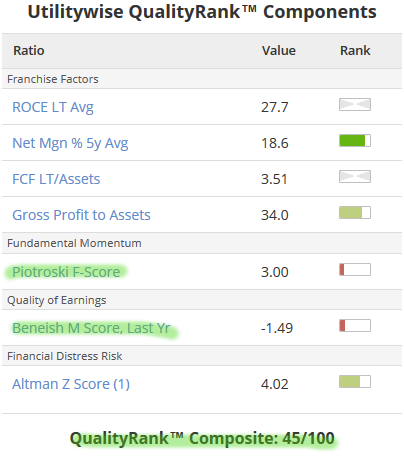
Task: Open the Piotroski F-Score link
Action: tap(66, 272)
